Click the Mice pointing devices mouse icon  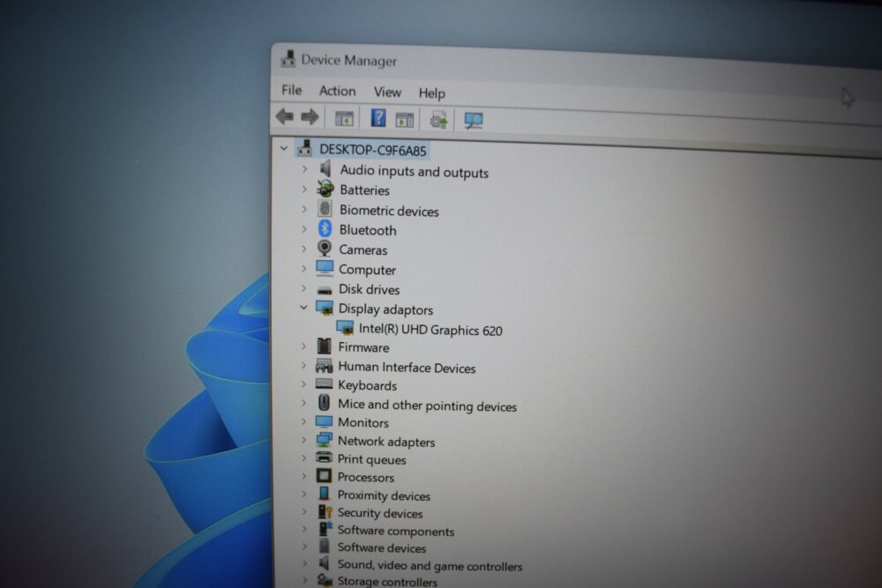tap(324, 403)
